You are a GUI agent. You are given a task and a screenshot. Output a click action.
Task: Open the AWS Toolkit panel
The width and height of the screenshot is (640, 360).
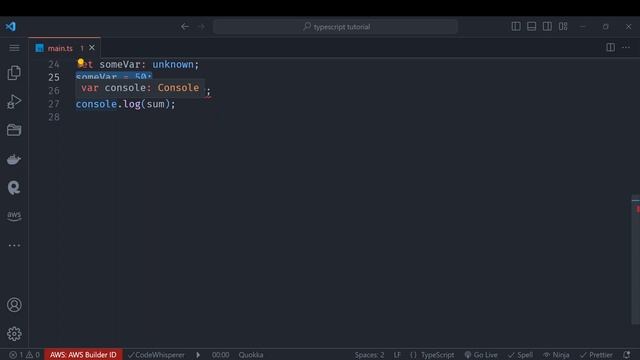(14, 216)
